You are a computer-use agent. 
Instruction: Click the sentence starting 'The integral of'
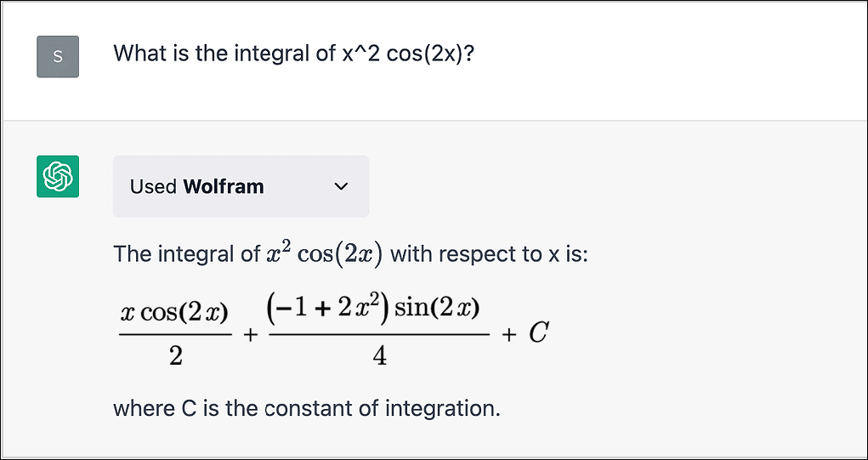click(349, 253)
